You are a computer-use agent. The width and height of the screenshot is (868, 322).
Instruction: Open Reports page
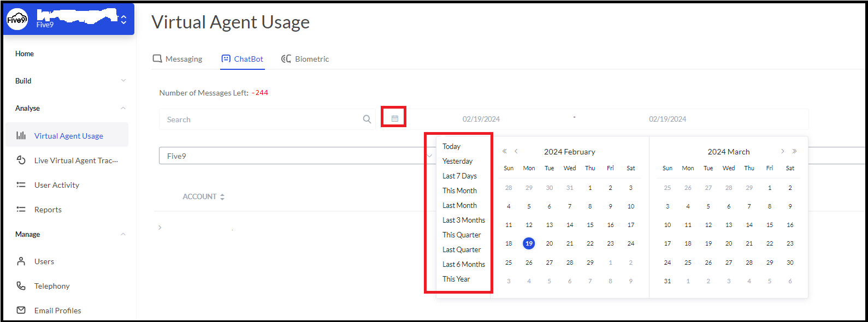[x=48, y=210]
